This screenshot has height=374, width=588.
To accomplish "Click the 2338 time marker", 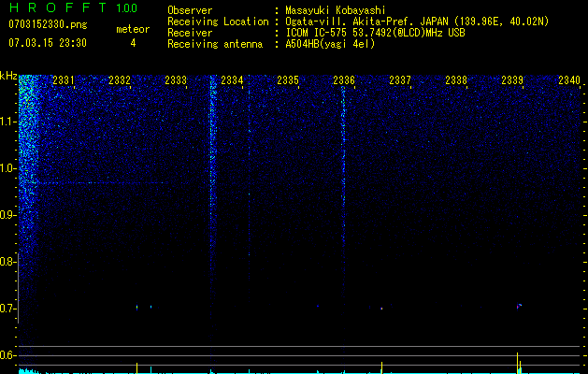I will point(456,79).
